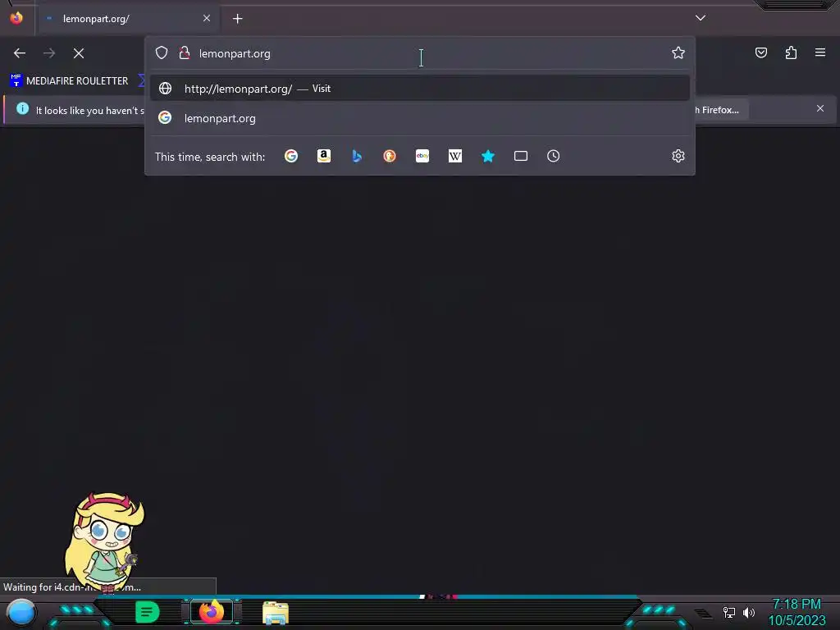
Task: Open MEDIAFIRE ROULETTER bookmark
Action: pos(69,81)
